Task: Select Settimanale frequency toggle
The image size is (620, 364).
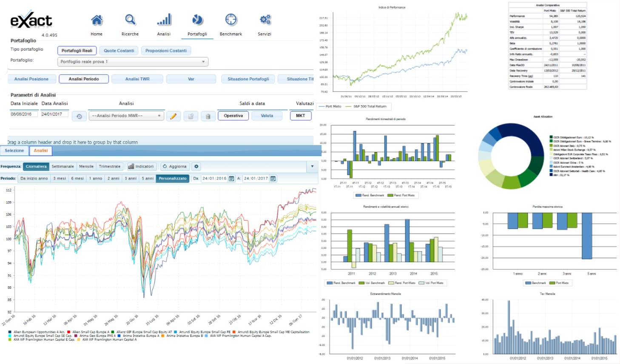Action: pyautogui.click(x=63, y=167)
